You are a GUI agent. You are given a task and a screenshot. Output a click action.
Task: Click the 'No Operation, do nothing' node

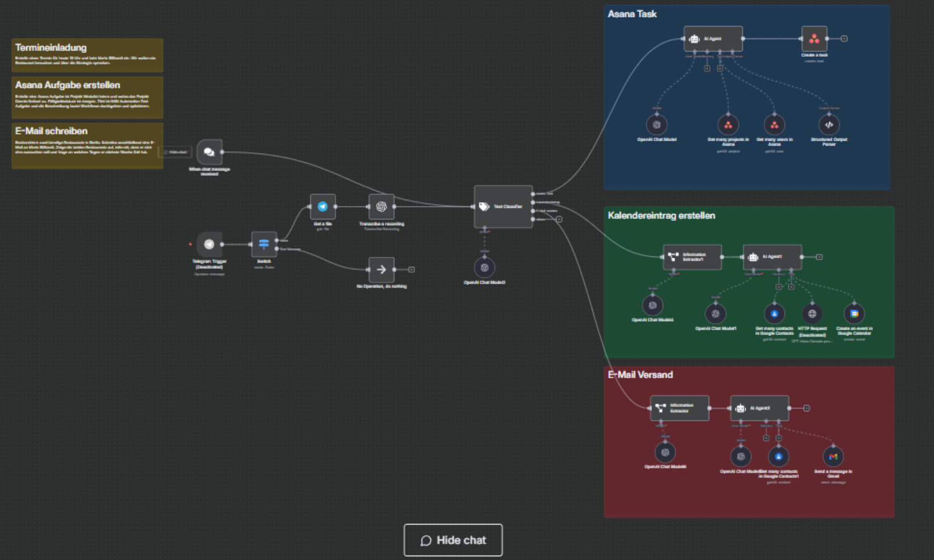[x=381, y=269]
